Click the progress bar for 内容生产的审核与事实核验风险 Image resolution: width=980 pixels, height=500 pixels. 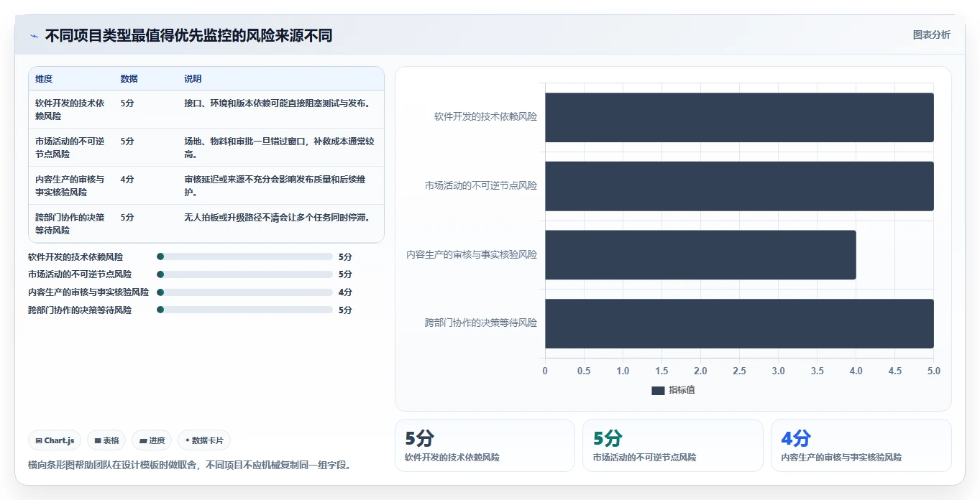click(x=244, y=292)
